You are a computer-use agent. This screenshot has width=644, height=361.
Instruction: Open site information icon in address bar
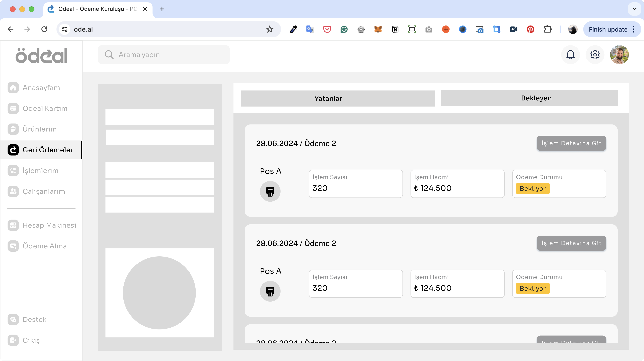pos(64,29)
